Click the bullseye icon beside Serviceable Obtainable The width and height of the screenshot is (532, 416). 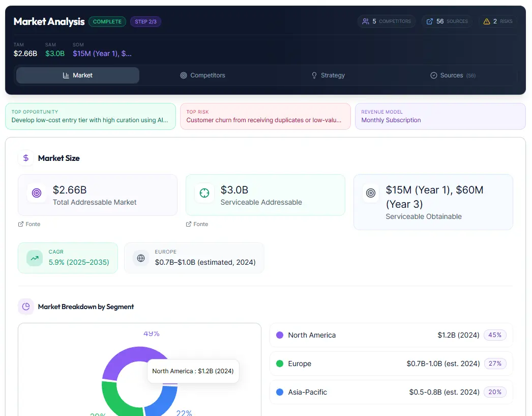click(371, 193)
